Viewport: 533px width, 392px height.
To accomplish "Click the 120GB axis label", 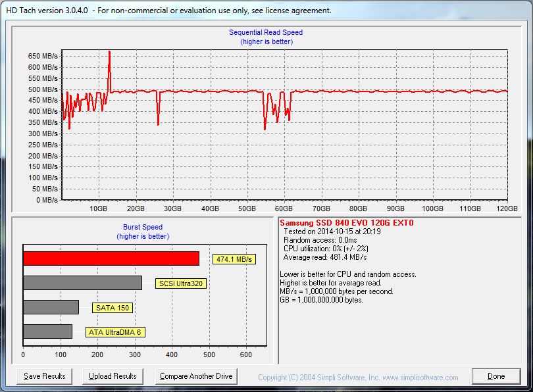I will [x=507, y=208].
